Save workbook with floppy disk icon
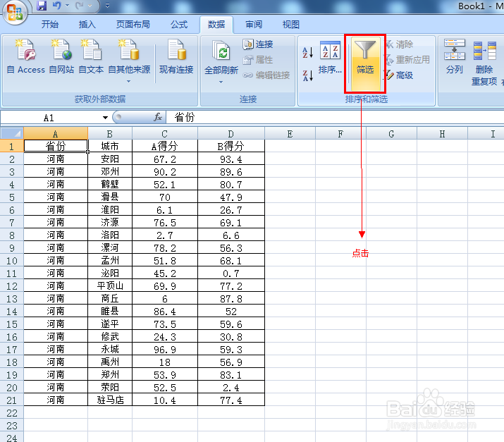The image size is (504, 442). click(42, 6)
